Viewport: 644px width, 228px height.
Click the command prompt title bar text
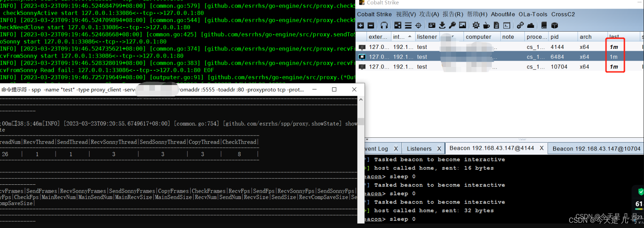[152, 90]
